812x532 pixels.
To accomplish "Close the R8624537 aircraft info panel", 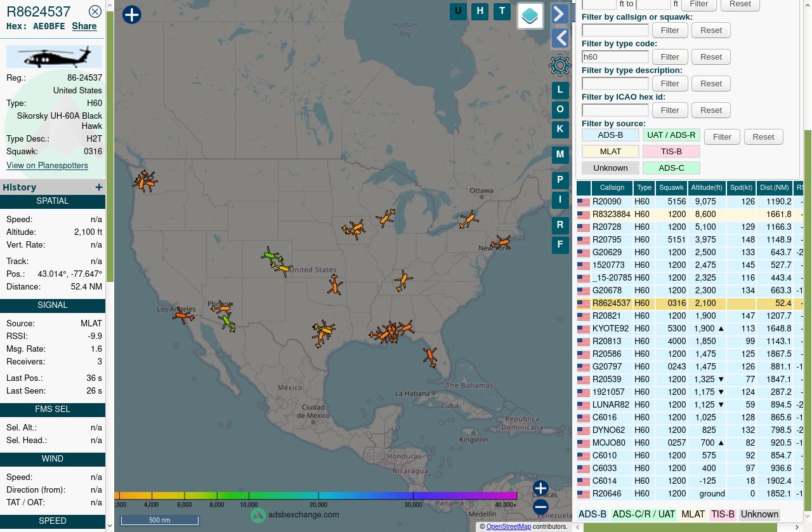I will coord(95,11).
